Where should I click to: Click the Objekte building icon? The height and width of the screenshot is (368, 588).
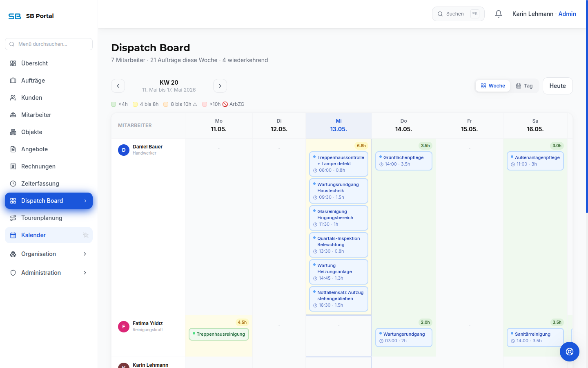click(13, 132)
